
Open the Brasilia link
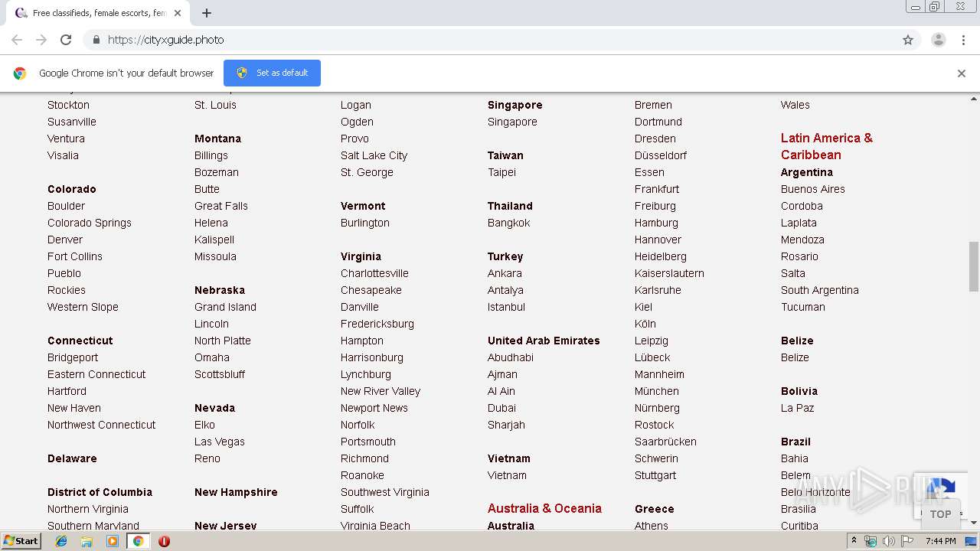point(799,509)
